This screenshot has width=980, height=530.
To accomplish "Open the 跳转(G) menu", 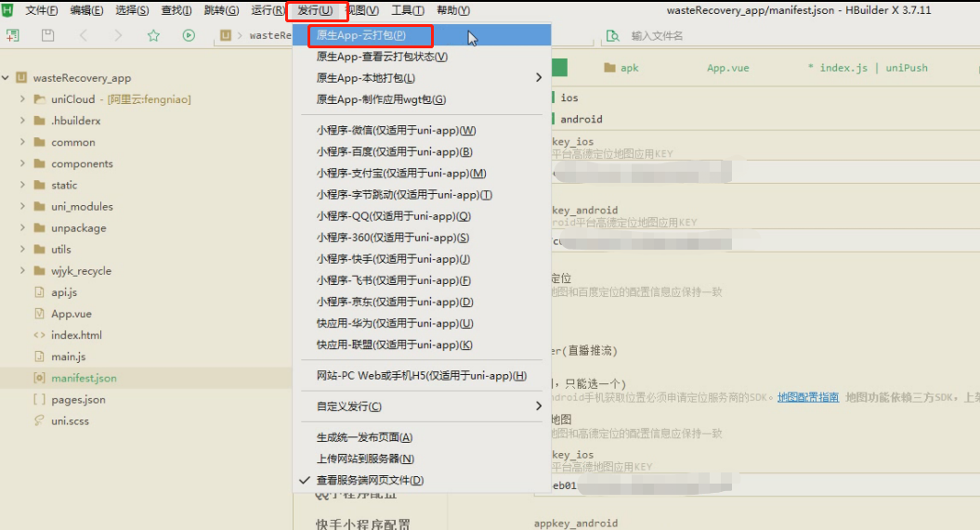I will [221, 10].
